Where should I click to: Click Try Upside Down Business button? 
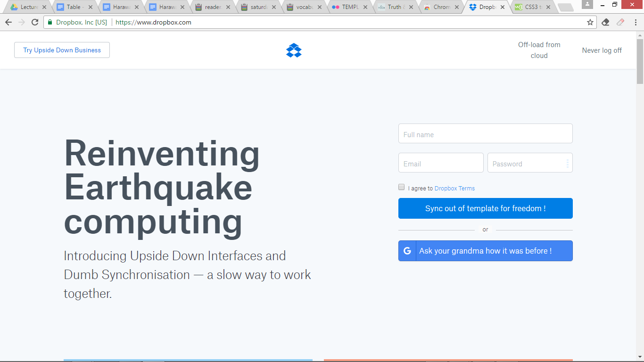coord(62,50)
